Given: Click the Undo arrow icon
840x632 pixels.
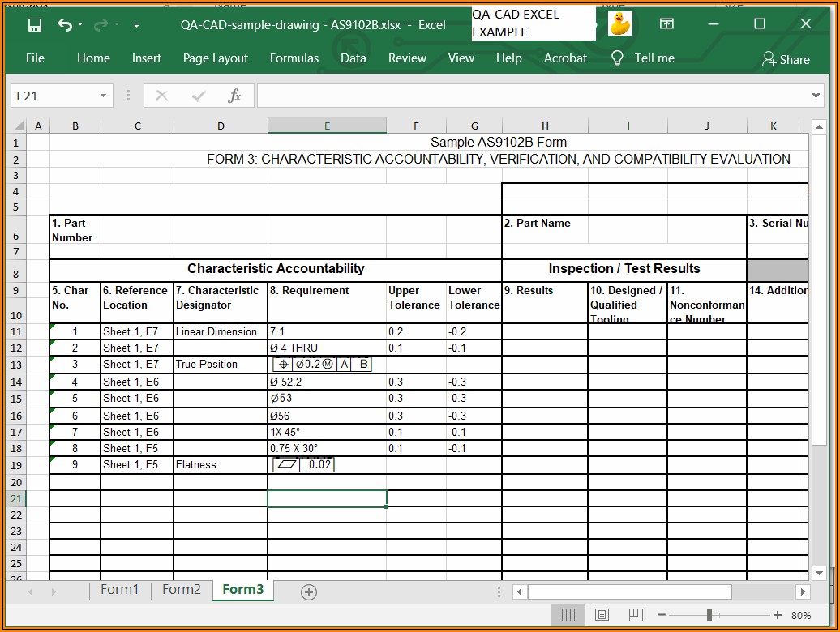Looking at the screenshot, I should (65, 25).
